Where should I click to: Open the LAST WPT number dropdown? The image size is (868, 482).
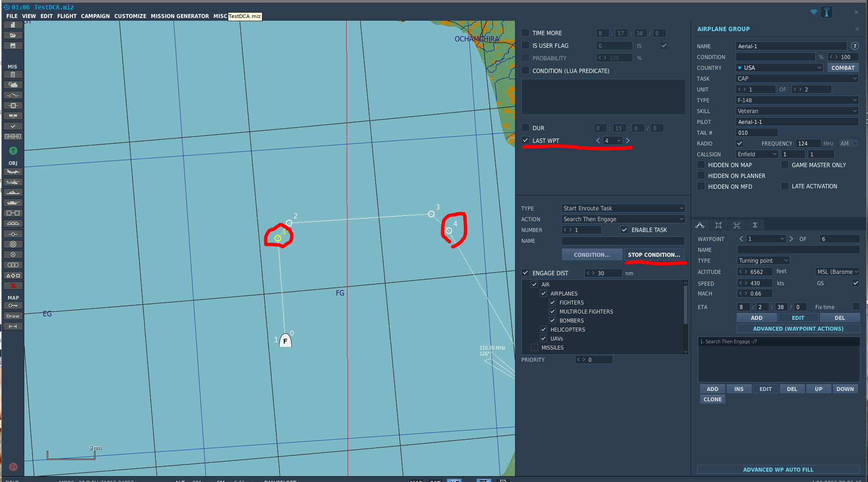[613, 141]
